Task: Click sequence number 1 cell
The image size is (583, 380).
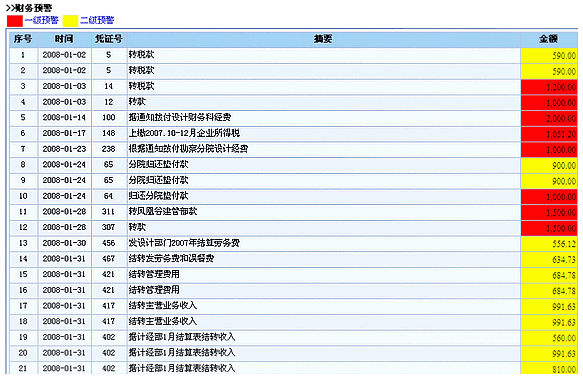Action: (23, 55)
